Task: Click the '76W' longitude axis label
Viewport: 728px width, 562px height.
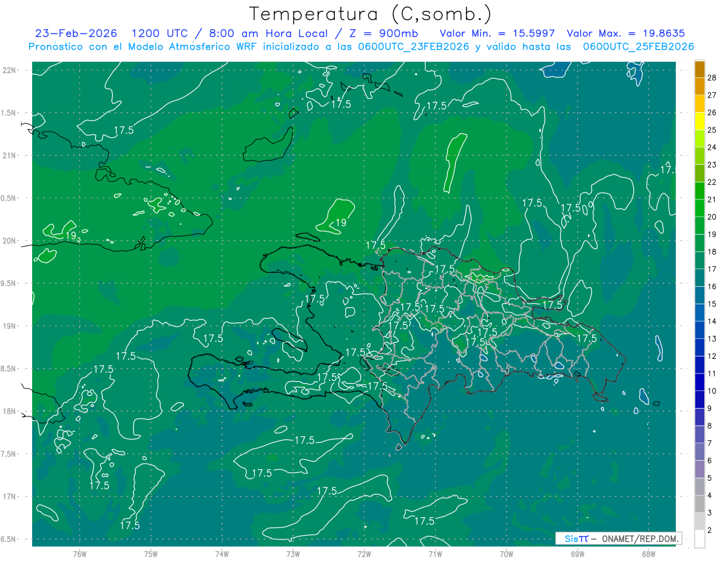Action: (x=79, y=554)
